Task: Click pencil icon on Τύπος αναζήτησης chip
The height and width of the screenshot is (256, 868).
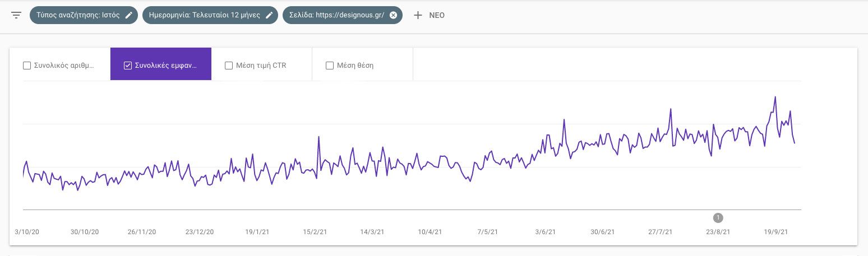Action: 129,15
